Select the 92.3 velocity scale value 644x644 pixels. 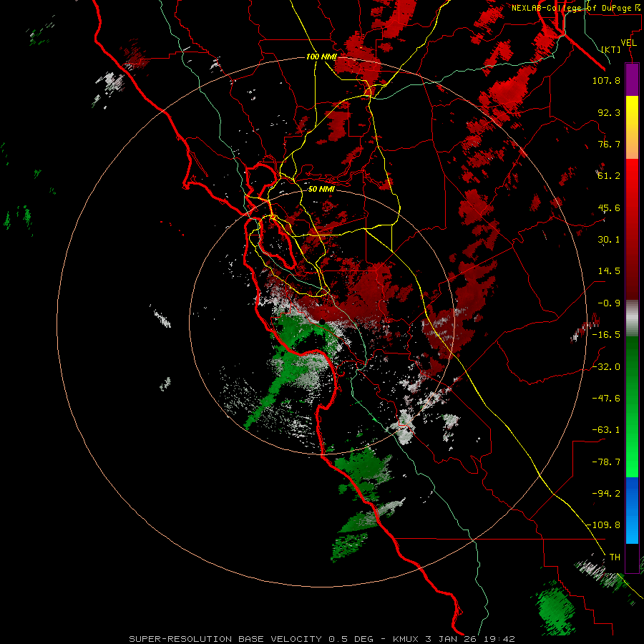(609, 112)
